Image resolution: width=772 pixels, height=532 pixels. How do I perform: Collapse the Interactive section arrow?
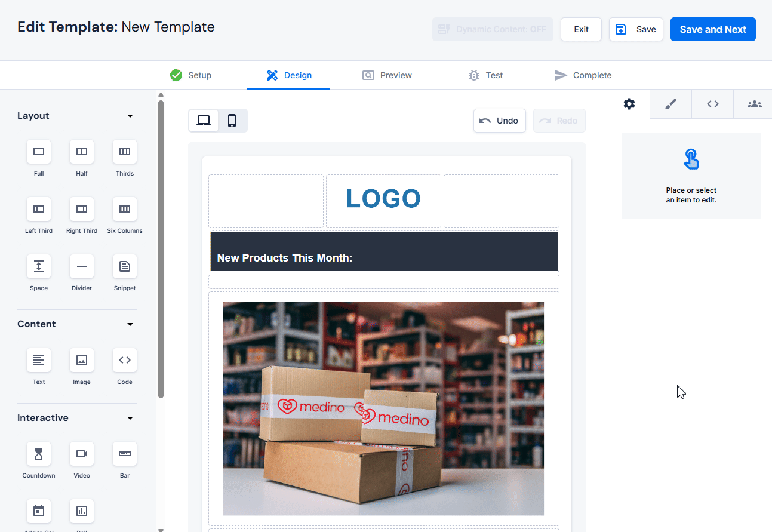pos(130,418)
